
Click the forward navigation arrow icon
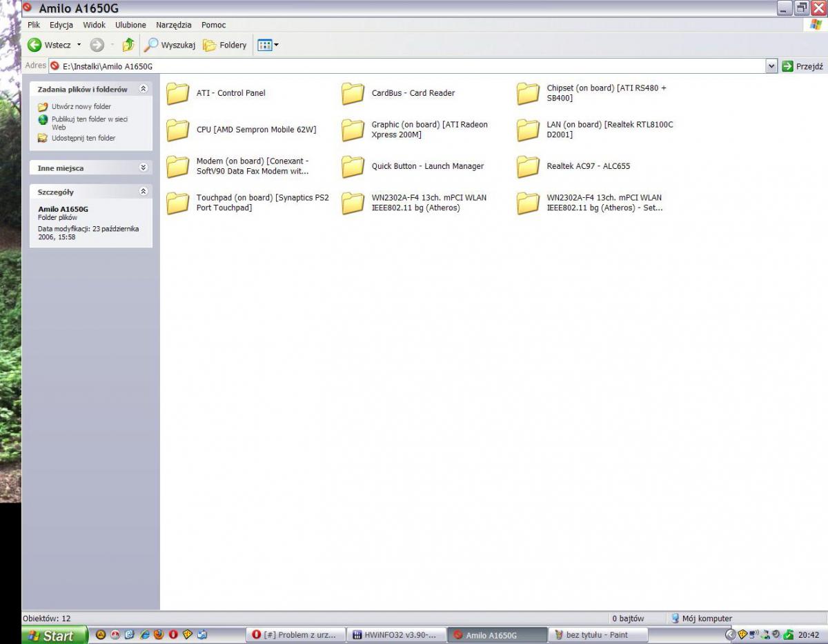pyautogui.click(x=97, y=45)
